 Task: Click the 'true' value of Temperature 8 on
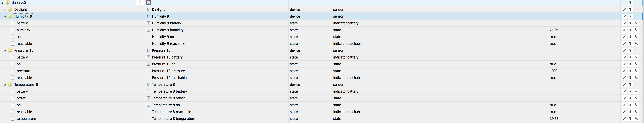553,105
